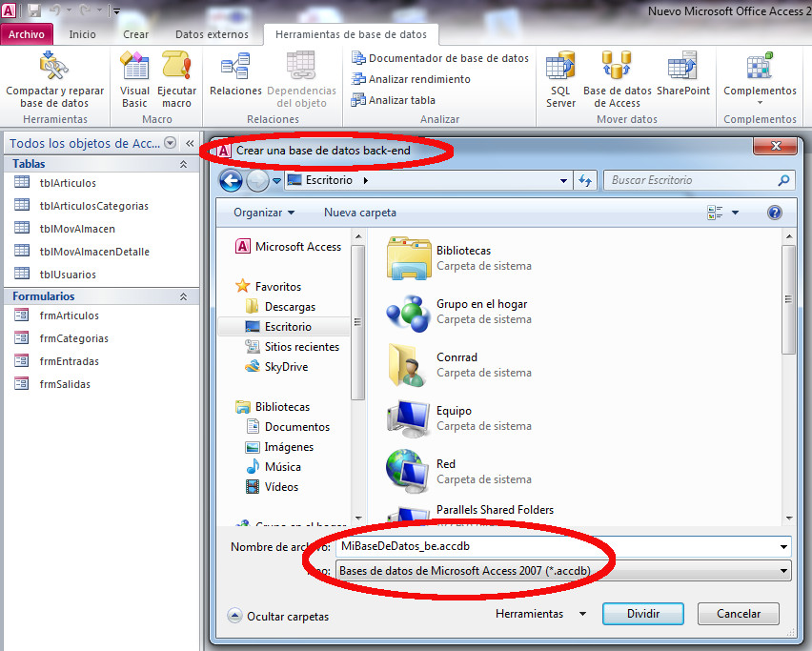Click the Buscar Escritorio search box
Screen dimensions: 812x651
[700, 180]
